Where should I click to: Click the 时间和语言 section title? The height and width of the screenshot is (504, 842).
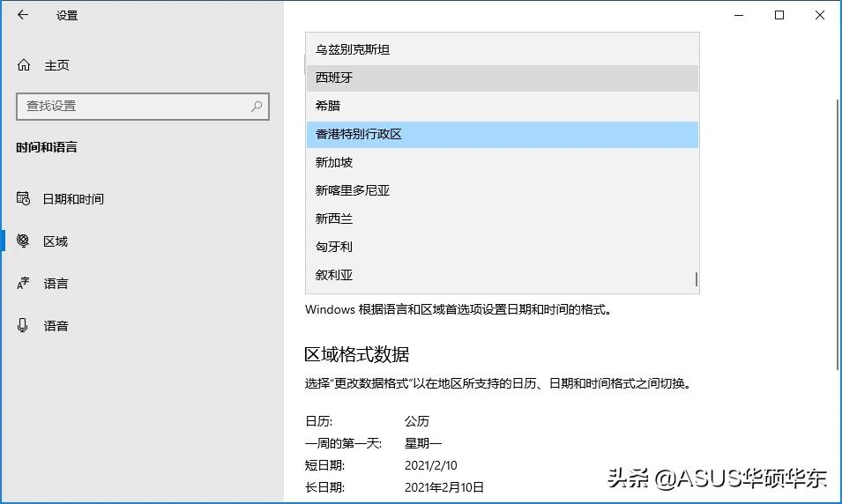[x=46, y=148]
